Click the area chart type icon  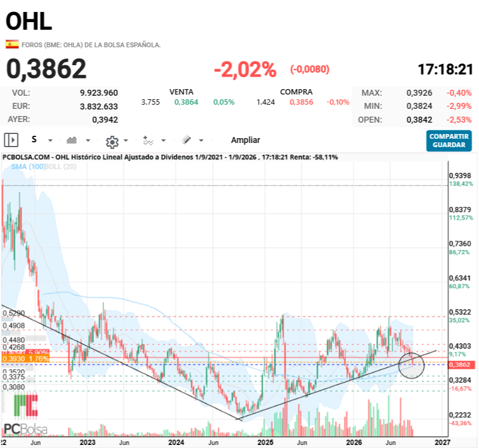point(72,140)
